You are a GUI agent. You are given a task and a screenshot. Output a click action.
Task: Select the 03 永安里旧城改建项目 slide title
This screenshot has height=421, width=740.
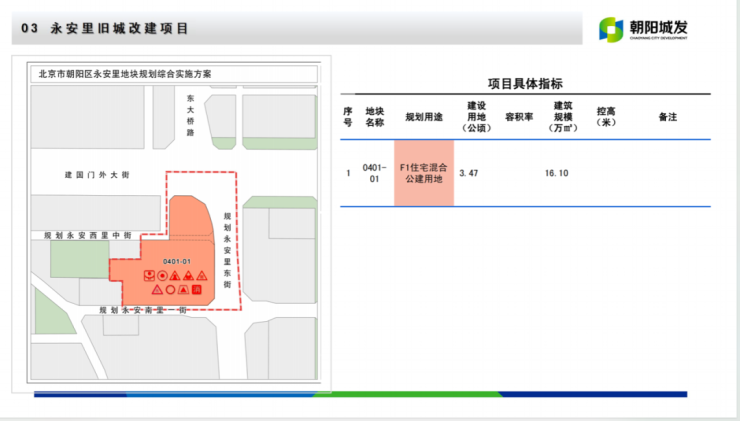(105, 30)
